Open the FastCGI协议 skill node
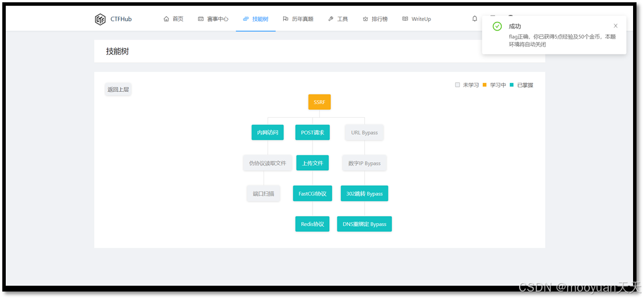This screenshot has width=644, height=299. coord(313,194)
